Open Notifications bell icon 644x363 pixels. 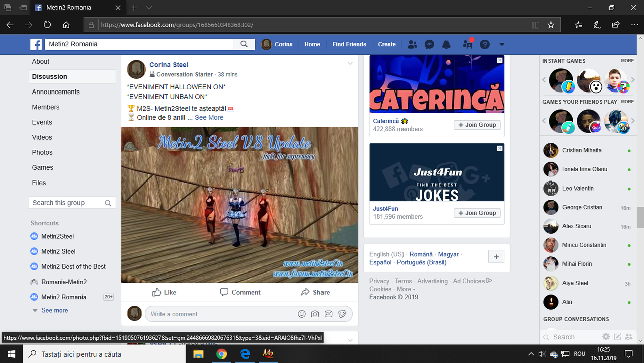pos(446,44)
